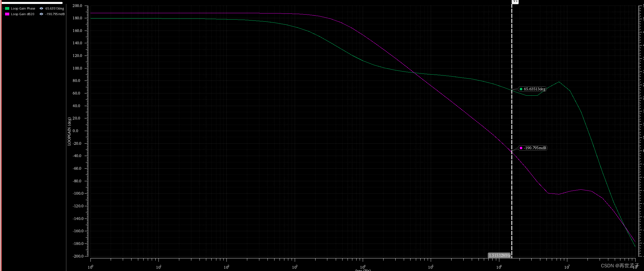
Task: Click the 200.0 Y-axis tick label
Action: (x=77, y=6)
